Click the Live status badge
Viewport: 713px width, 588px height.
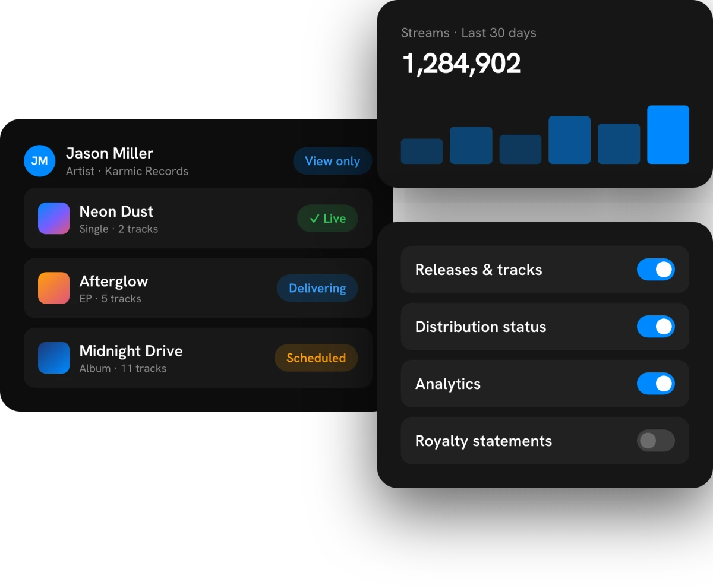click(x=327, y=219)
